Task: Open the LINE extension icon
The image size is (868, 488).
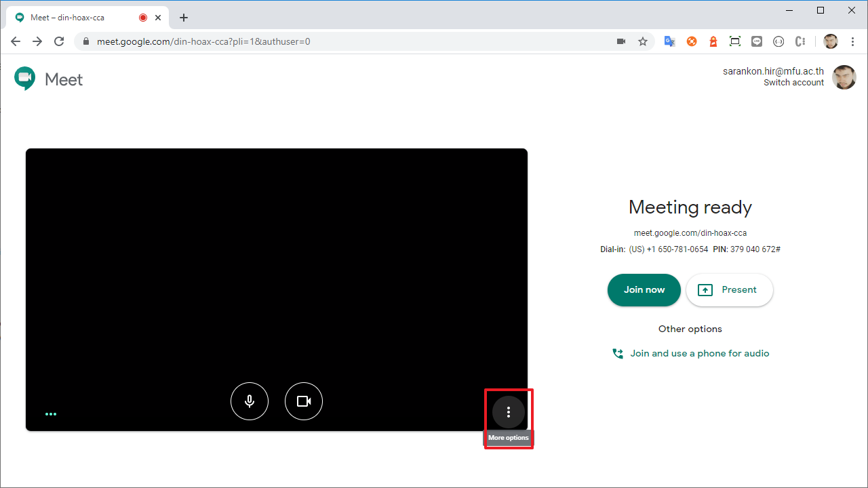Action: 757,41
